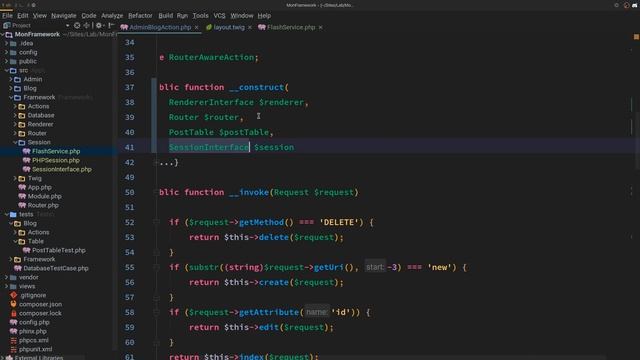Click '__construct' in the code
This screenshot has width=640, height=360.
tap(256, 87)
